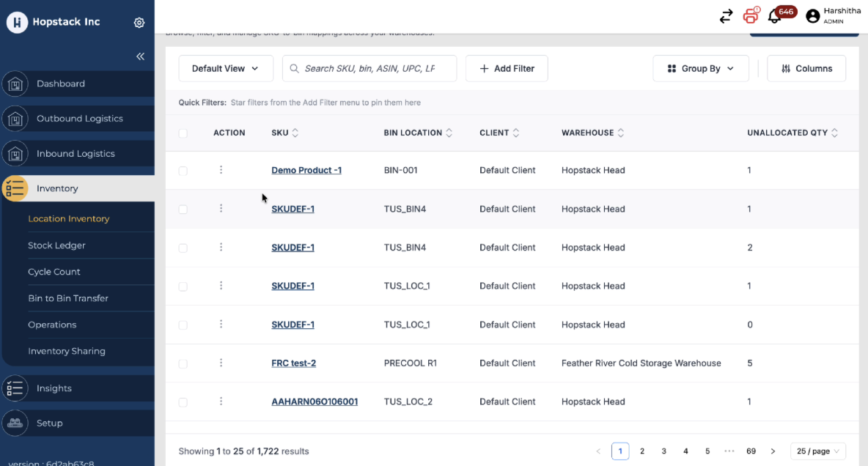The width and height of the screenshot is (868, 466).
Task: Go to page 4
Action: [685, 451]
